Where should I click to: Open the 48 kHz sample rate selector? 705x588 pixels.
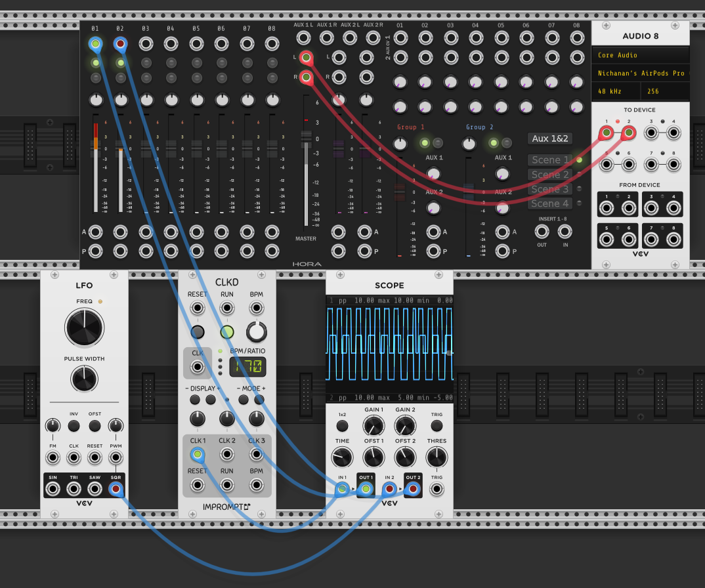click(x=616, y=91)
